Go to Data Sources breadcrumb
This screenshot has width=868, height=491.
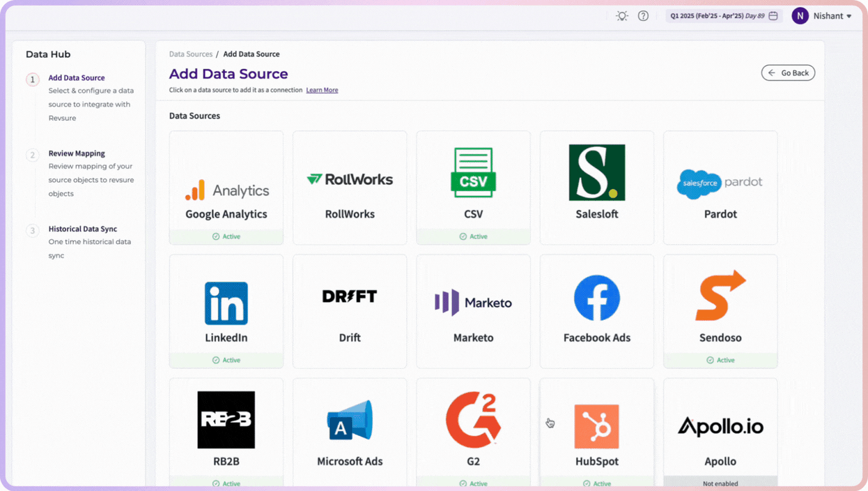(191, 55)
